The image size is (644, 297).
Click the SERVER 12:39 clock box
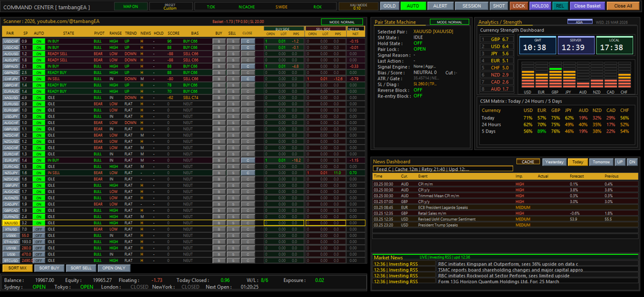point(576,45)
